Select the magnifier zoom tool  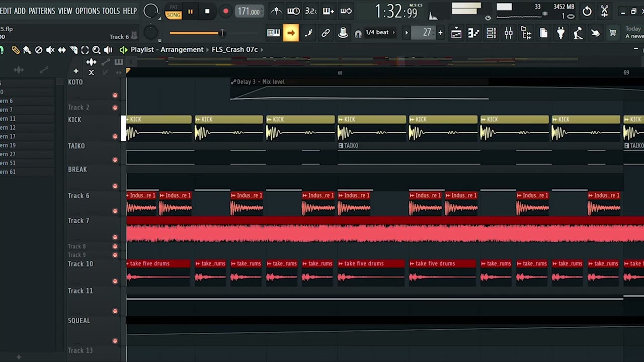96,50
